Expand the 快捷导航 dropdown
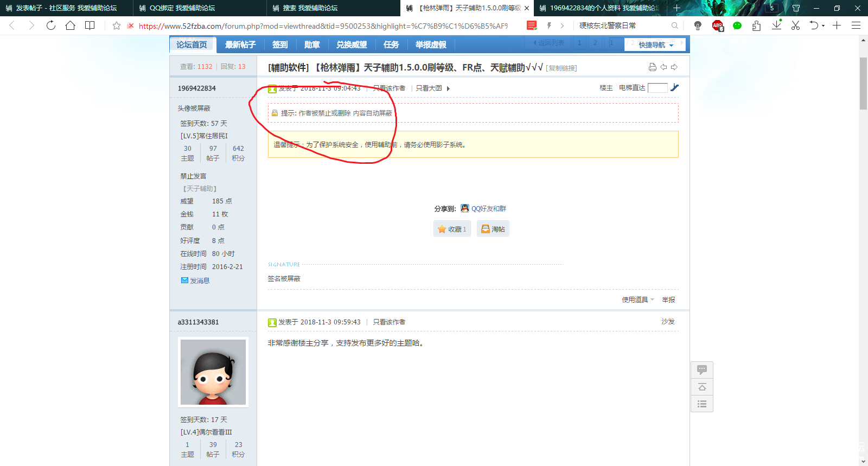868x466 pixels. click(655, 45)
